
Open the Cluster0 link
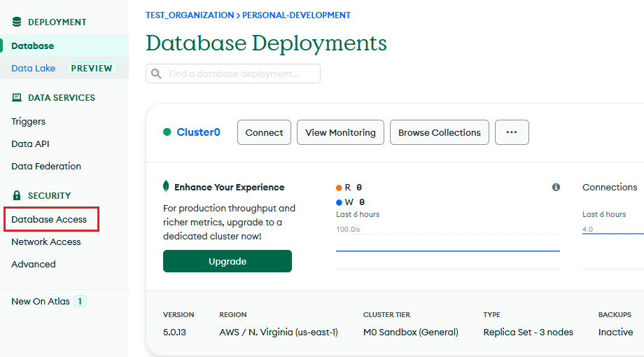(x=198, y=132)
